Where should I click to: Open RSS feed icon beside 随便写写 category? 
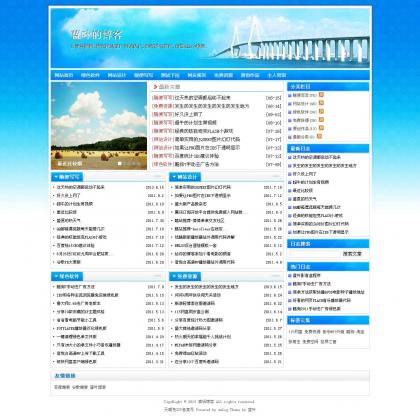(x=321, y=95)
